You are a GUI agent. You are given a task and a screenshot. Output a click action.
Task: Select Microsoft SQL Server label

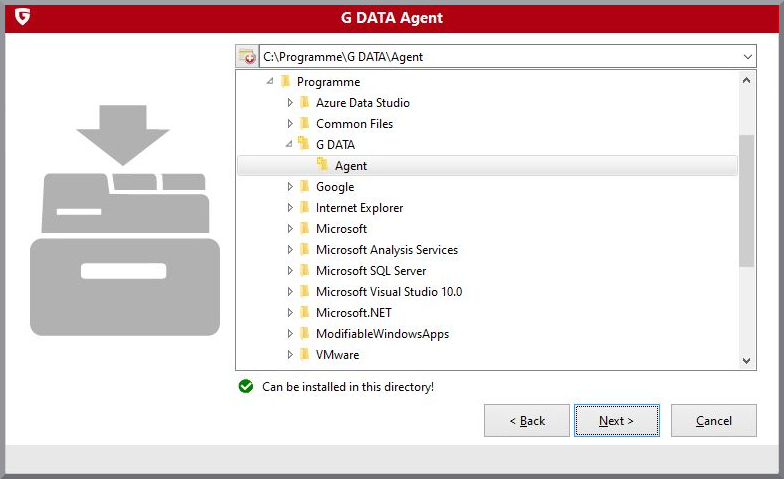click(370, 270)
